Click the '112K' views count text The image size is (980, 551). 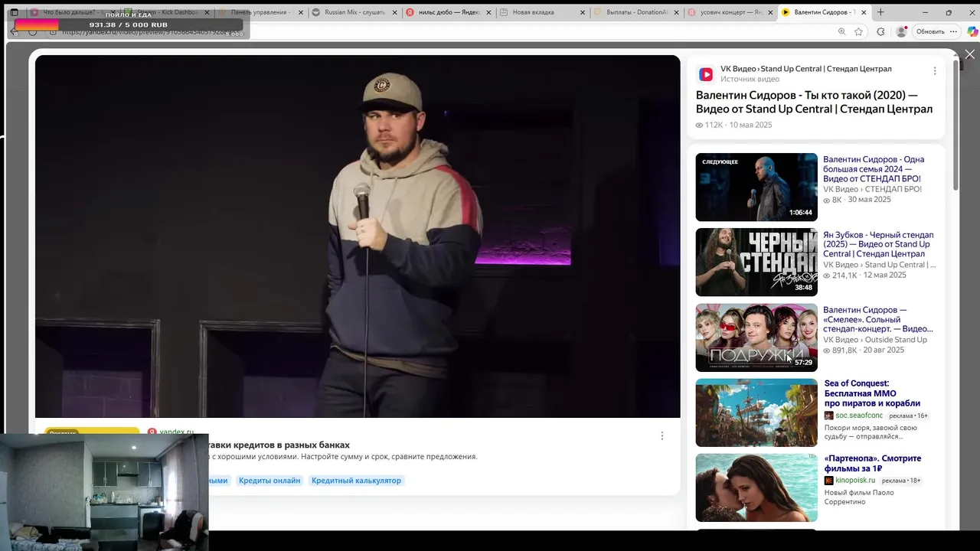[x=714, y=125]
